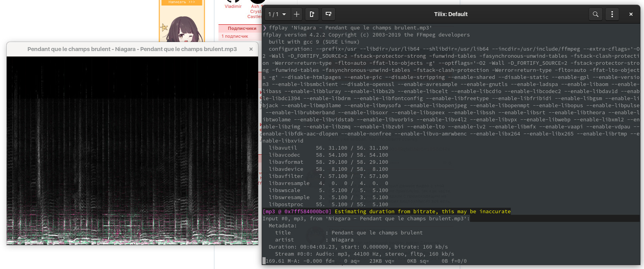Open the Vladimir profile link
The image size is (644, 269).
point(233,6)
